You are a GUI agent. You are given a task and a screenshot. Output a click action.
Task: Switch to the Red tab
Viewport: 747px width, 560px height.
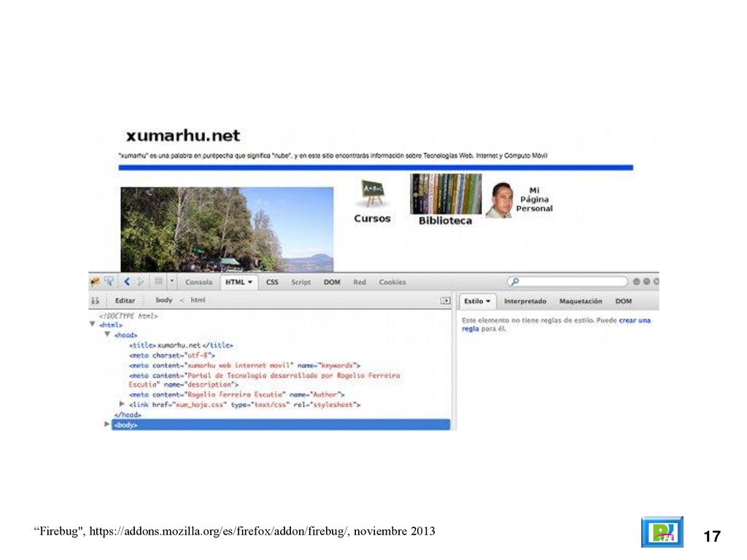(360, 282)
